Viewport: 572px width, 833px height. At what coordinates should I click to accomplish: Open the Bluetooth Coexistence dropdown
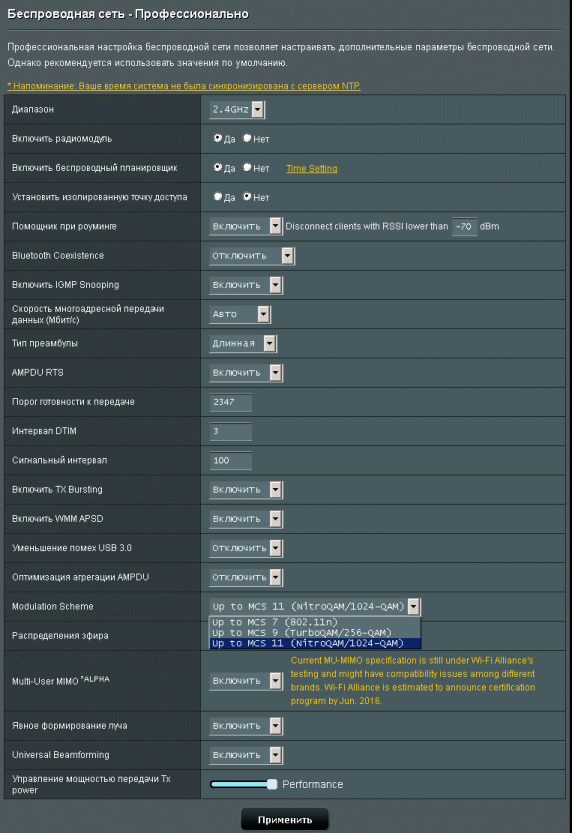click(x=252, y=256)
